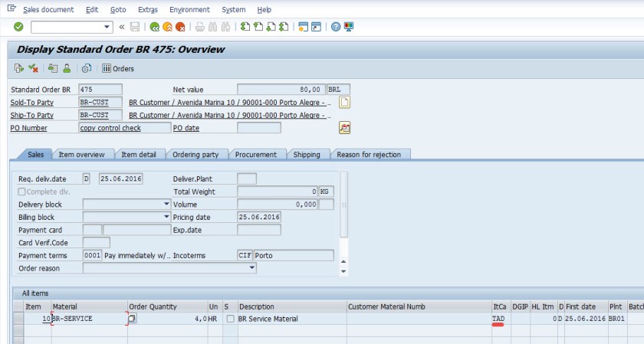644x344 pixels.
Task: Click the Find Next binoculars icon
Action: [225, 27]
